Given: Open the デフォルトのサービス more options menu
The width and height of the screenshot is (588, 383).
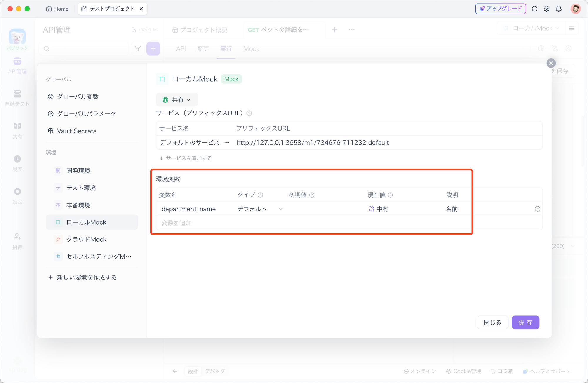Looking at the screenshot, I should pyautogui.click(x=227, y=143).
